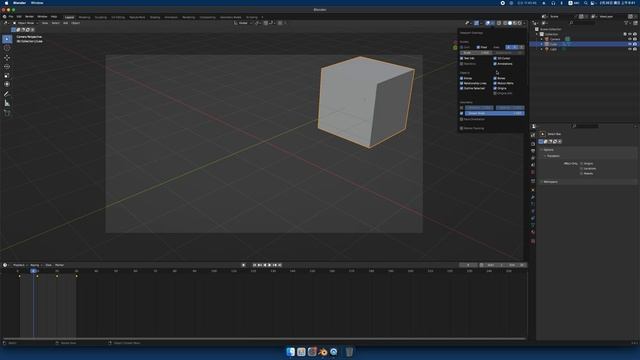Enable Affect Only Origins checkbox
This screenshot has height=360, width=640.
pyautogui.click(x=582, y=163)
